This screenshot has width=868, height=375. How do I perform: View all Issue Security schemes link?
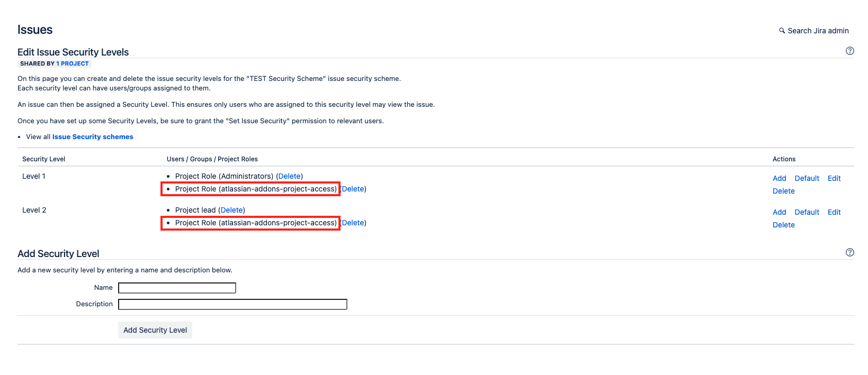[x=93, y=137]
